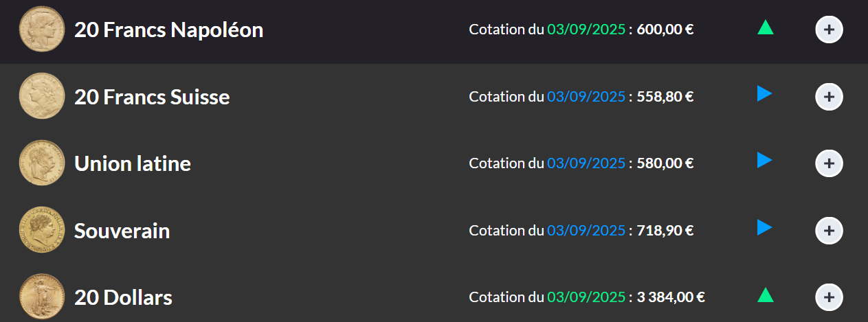Select the 20 Francs Napoléon coin image
The height and width of the screenshot is (322, 868).
[x=42, y=30]
